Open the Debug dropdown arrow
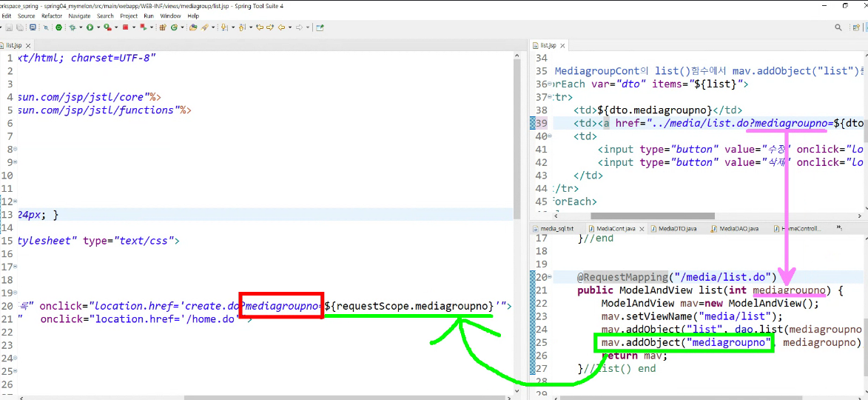Image resolution: width=868 pixels, height=400 pixels. click(x=81, y=27)
